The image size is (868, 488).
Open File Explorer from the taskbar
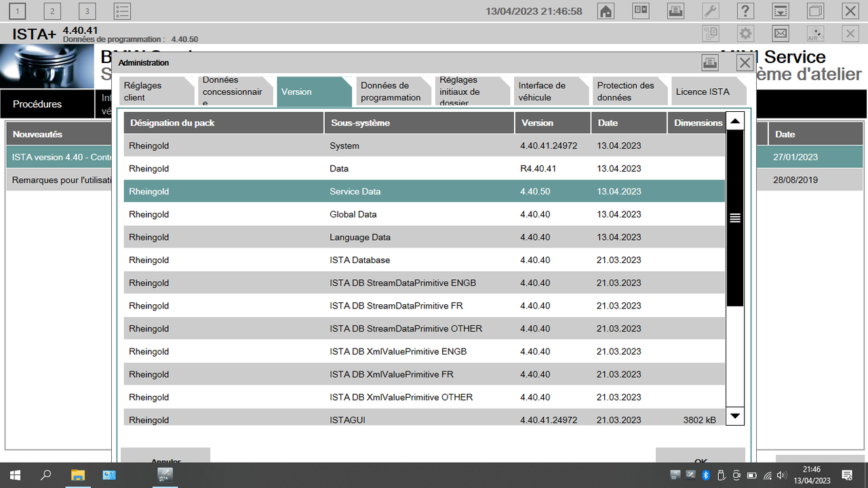click(x=77, y=475)
